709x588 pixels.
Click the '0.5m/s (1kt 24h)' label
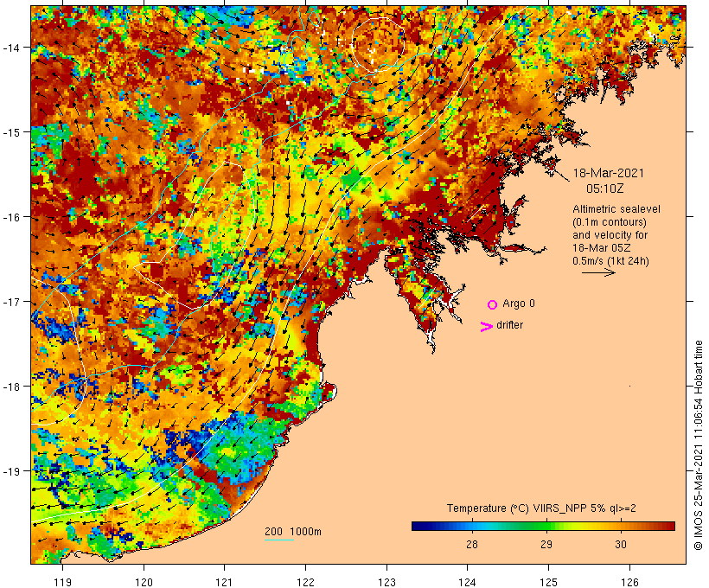pyautogui.click(x=610, y=261)
